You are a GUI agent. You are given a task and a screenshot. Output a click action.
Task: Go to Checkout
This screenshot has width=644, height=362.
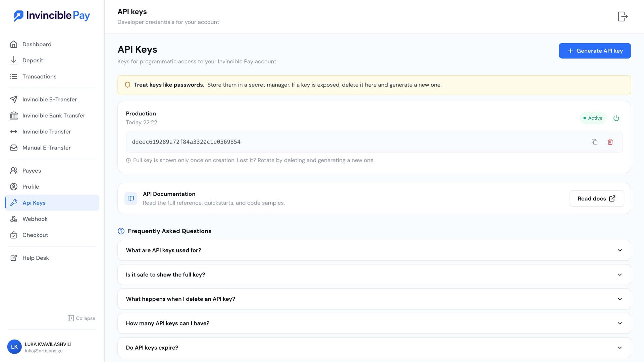pos(52,235)
